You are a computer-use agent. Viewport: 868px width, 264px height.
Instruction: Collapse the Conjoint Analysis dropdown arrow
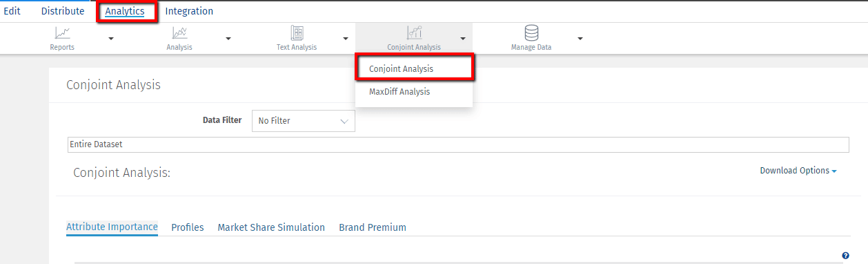point(463,39)
